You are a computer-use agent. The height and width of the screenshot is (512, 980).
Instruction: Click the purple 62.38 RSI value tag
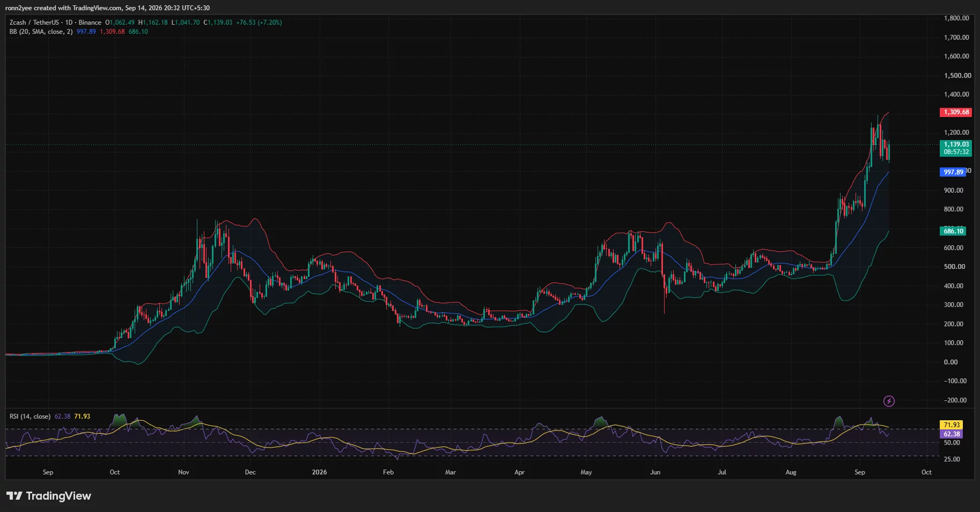[x=952, y=434]
